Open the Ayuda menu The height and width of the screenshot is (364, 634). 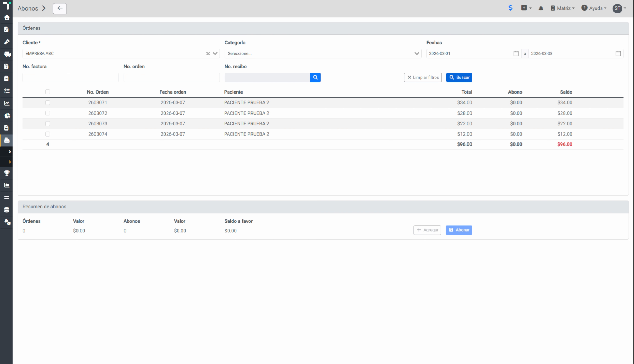[594, 8]
